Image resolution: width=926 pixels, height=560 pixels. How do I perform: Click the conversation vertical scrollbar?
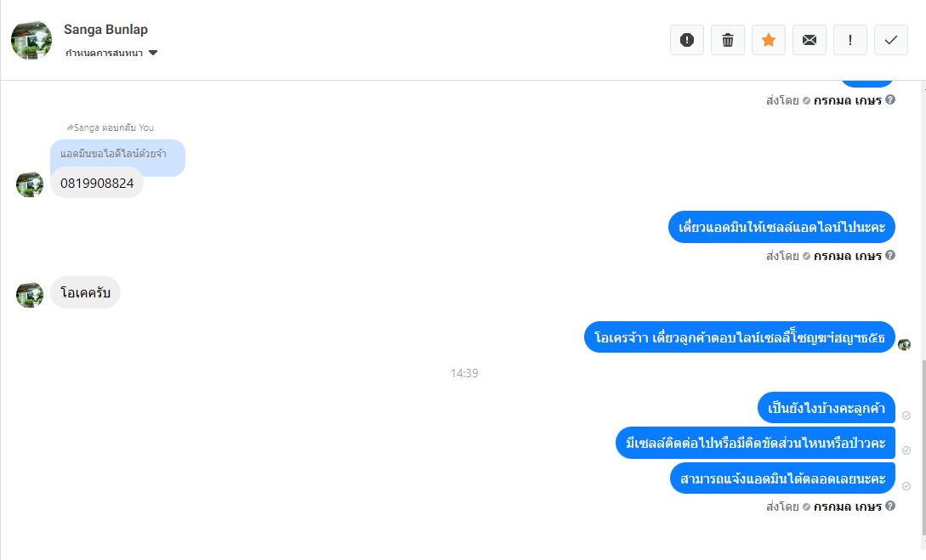(923, 448)
